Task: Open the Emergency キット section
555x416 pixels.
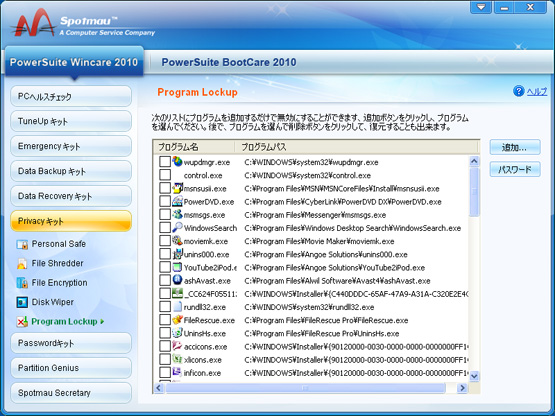Action: 71,146
